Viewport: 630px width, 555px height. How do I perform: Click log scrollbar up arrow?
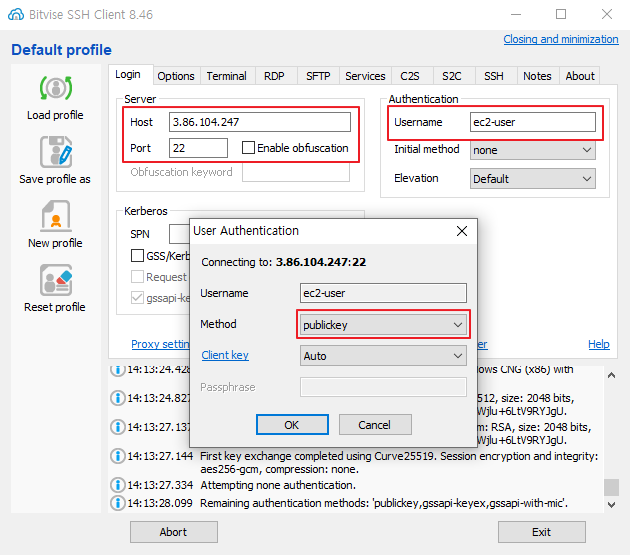click(612, 375)
